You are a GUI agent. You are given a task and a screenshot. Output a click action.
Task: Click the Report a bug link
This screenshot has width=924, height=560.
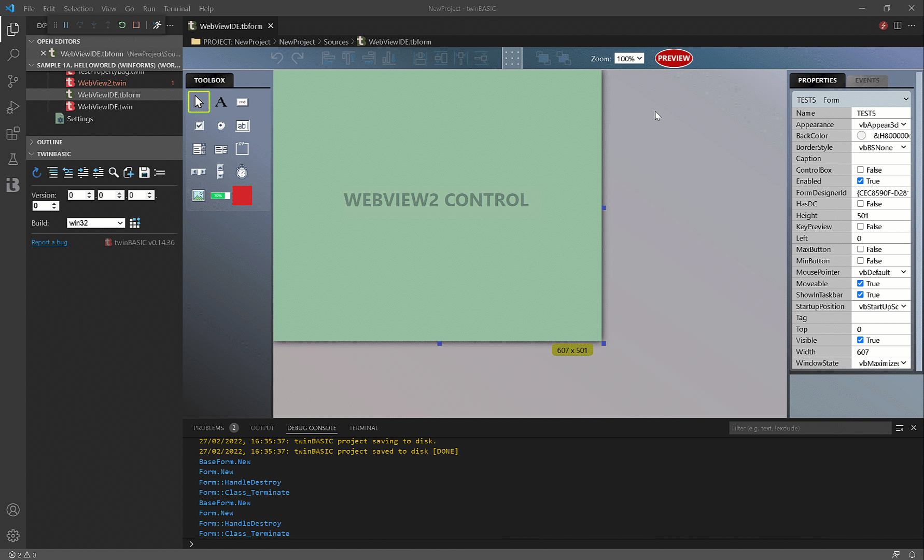coord(49,242)
